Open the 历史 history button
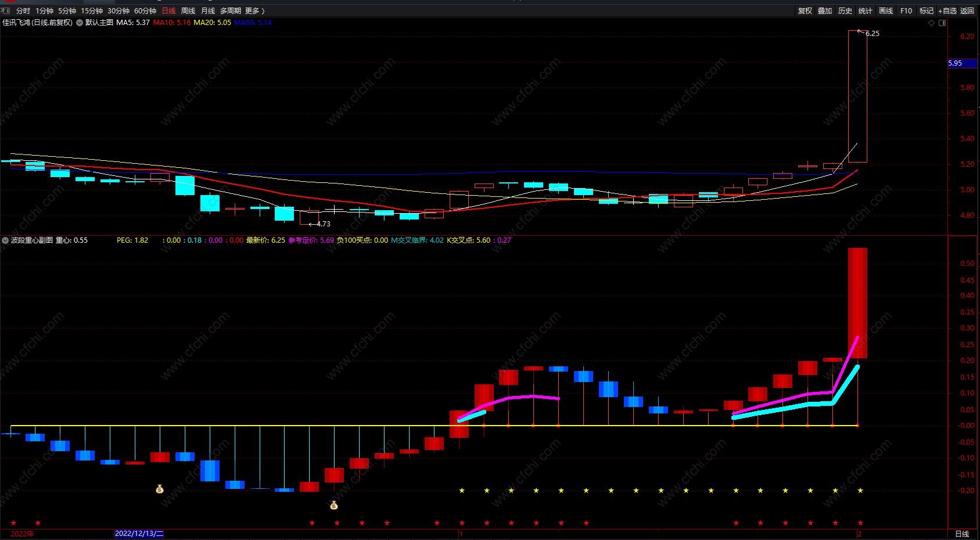The image size is (980, 540). (845, 11)
